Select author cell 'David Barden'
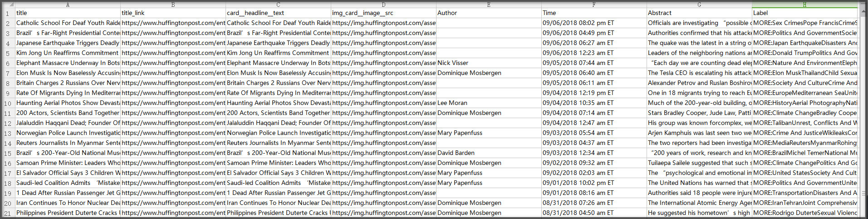This screenshot has height=219, width=868. [489, 153]
